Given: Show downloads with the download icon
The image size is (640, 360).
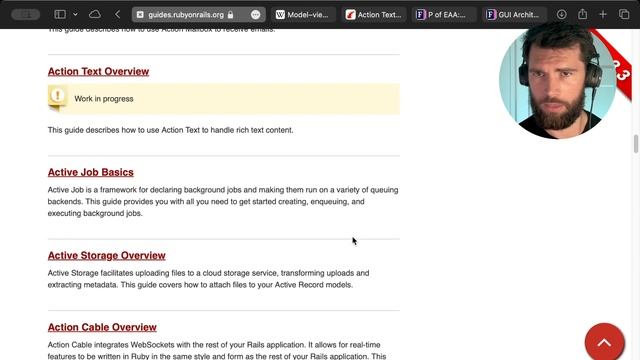Looking at the screenshot, I should point(562,14).
